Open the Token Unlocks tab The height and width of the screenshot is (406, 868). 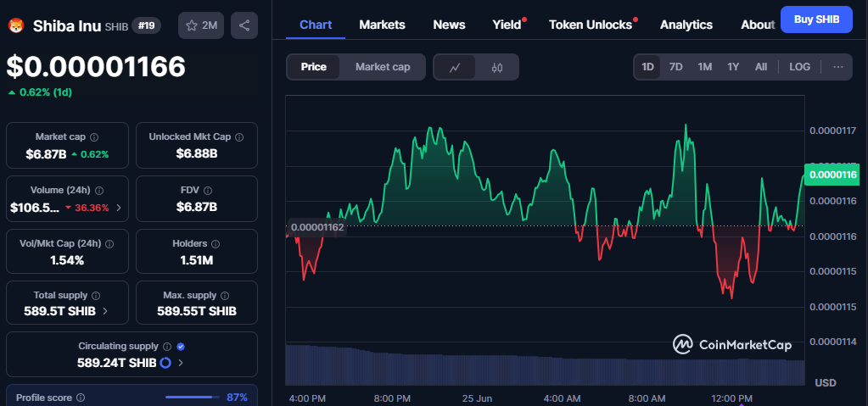click(590, 25)
